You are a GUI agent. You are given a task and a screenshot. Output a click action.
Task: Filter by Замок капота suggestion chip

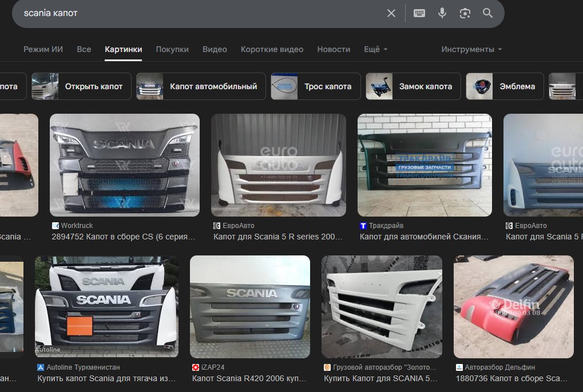coord(413,86)
